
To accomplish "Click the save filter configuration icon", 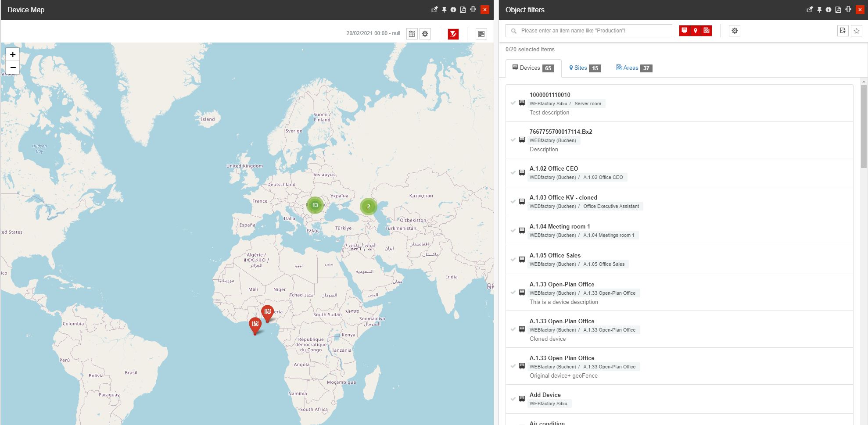I will 843,31.
